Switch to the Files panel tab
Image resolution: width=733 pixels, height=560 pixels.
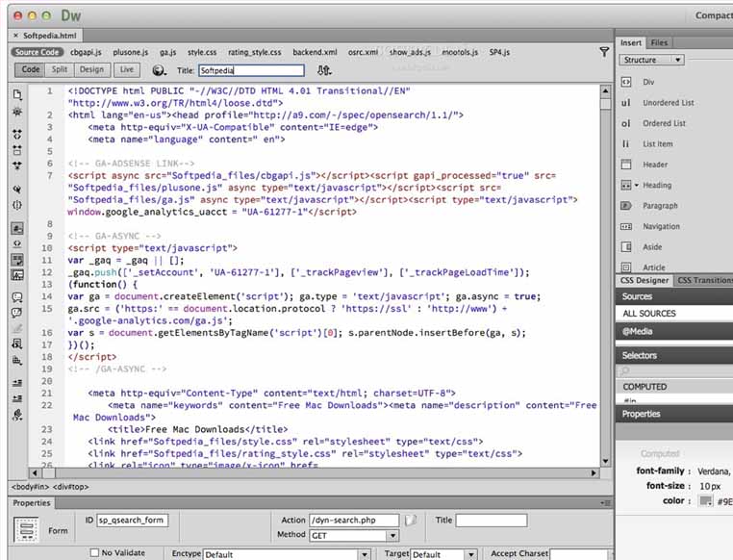(x=659, y=42)
